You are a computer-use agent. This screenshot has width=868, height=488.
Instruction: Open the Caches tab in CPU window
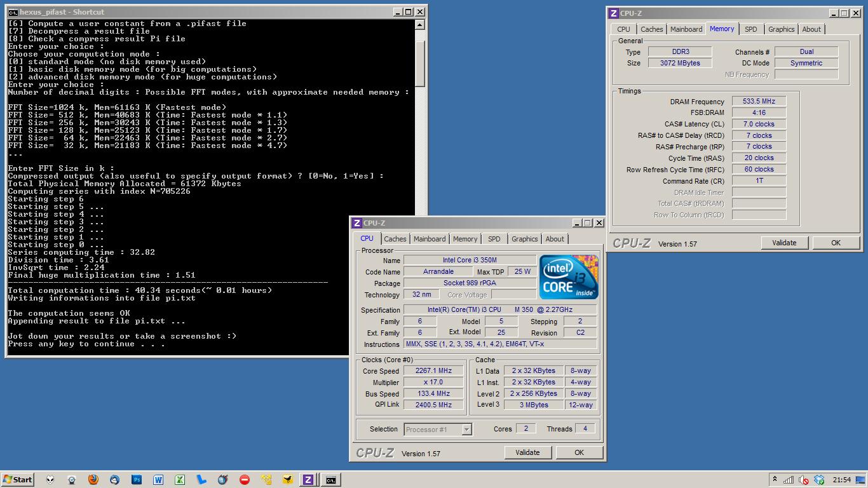coord(395,239)
